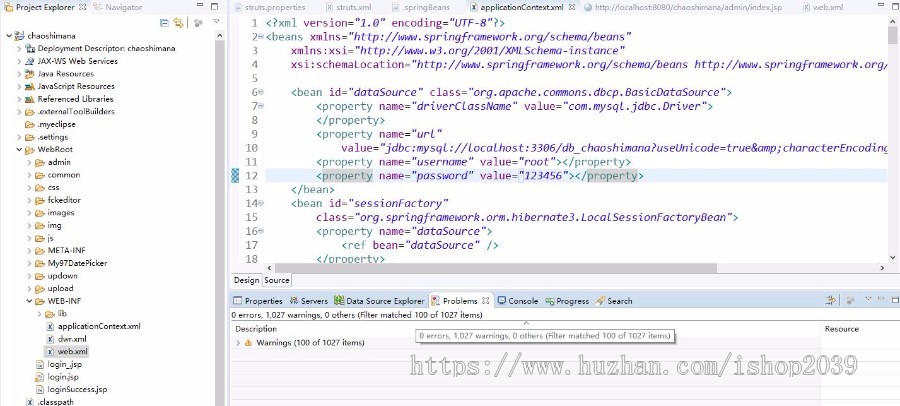Click the applicationContext.xml file icon in tree
900x406 pixels.
coord(51,326)
